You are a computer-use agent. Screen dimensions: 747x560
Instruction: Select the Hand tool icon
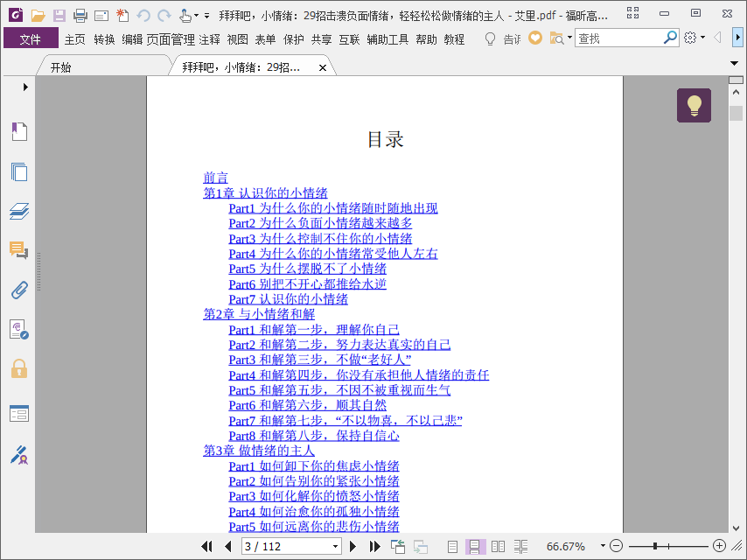click(x=185, y=16)
